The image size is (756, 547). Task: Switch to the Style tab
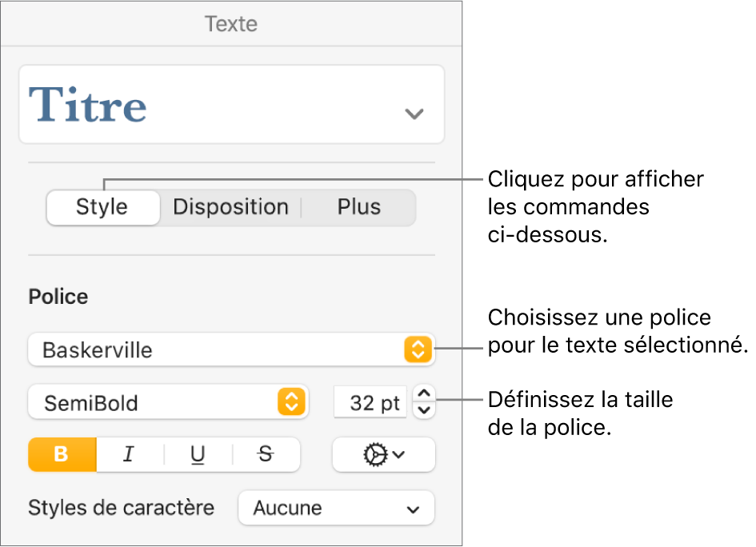click(x=102, y=207)
